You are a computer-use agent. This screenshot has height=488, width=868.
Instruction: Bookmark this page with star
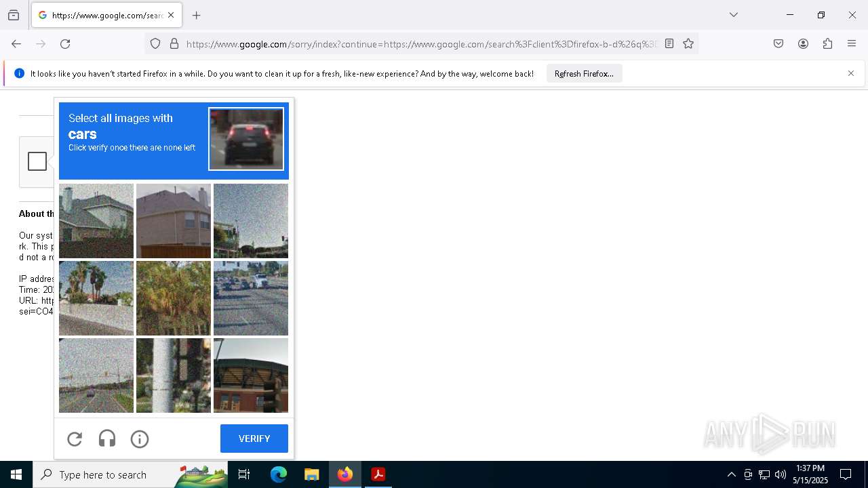click(688, 44)
